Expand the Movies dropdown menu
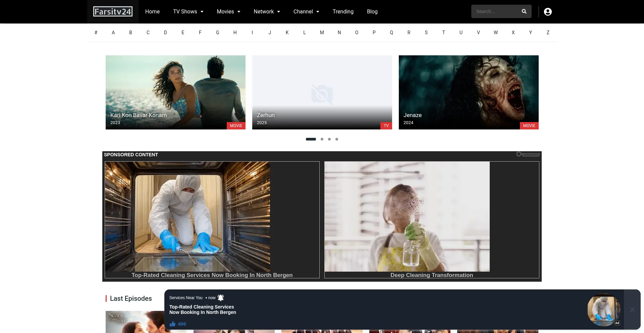 (228, 12)
